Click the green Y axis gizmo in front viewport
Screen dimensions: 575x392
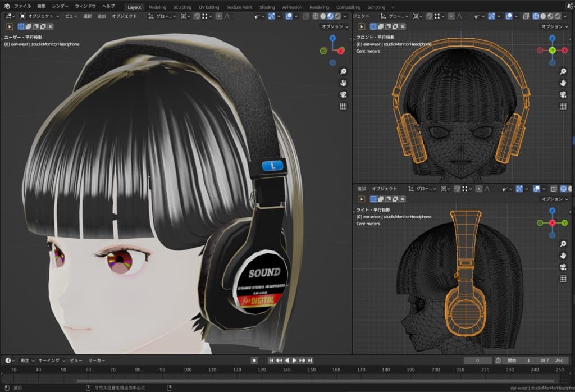[552, 51]
